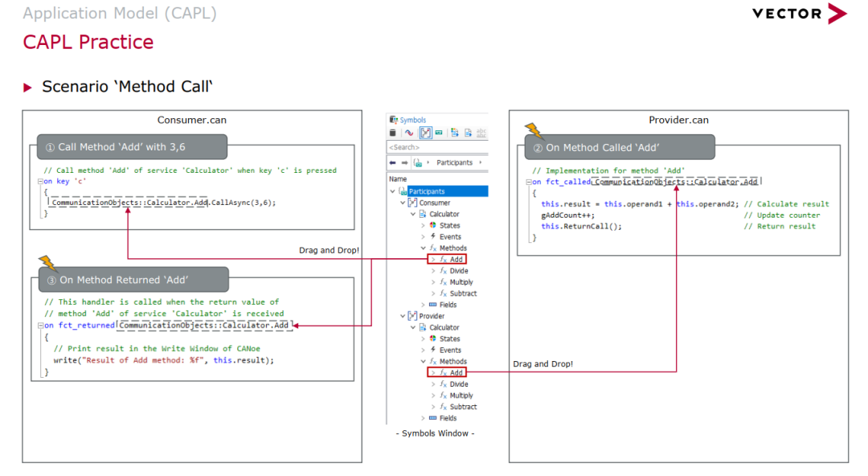Select Participants in the breadcrumb path

coord(454,163)
